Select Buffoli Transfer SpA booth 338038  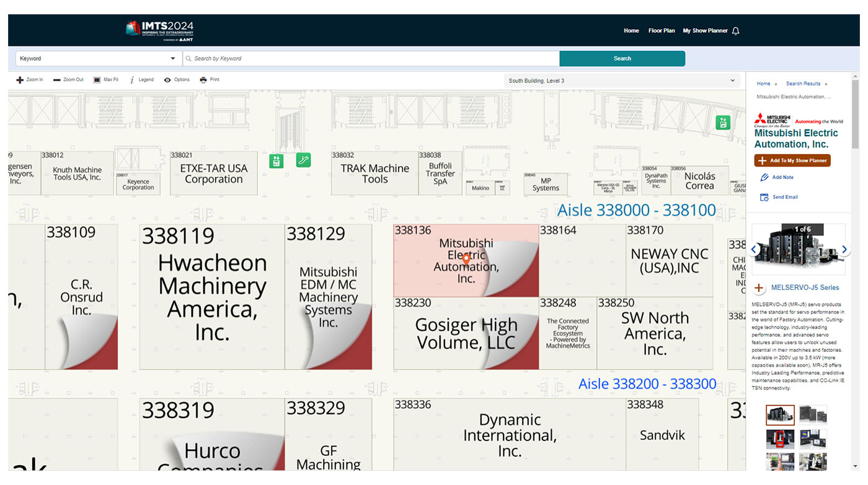tap(440, 173)
